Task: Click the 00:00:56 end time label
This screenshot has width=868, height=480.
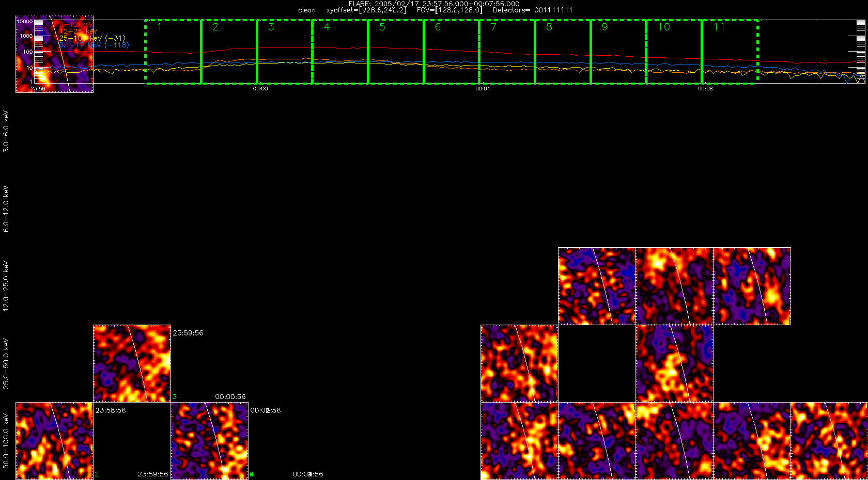Action: click(x=230, y=397)
